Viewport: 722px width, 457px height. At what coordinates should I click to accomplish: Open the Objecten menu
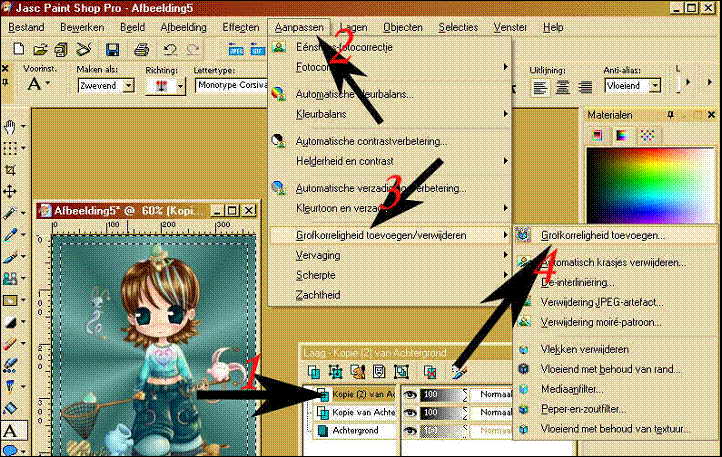(x=403, y=27)
